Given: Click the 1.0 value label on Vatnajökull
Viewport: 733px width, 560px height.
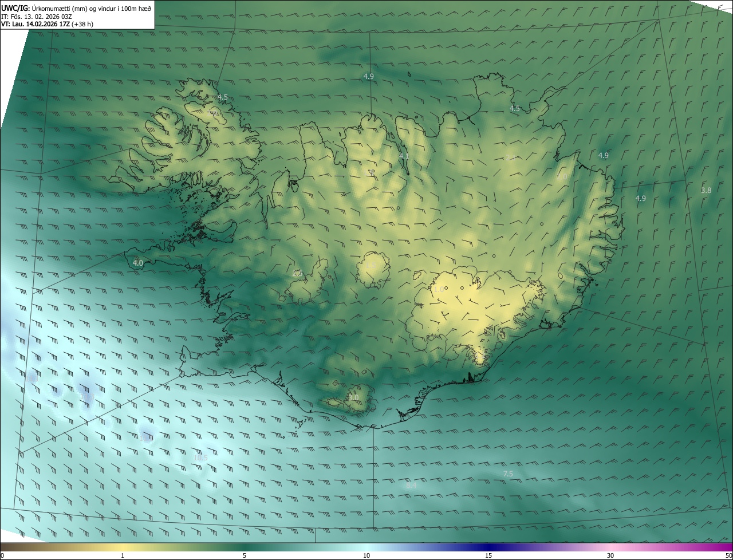Looking at the screenshot, I should point(439,290).
